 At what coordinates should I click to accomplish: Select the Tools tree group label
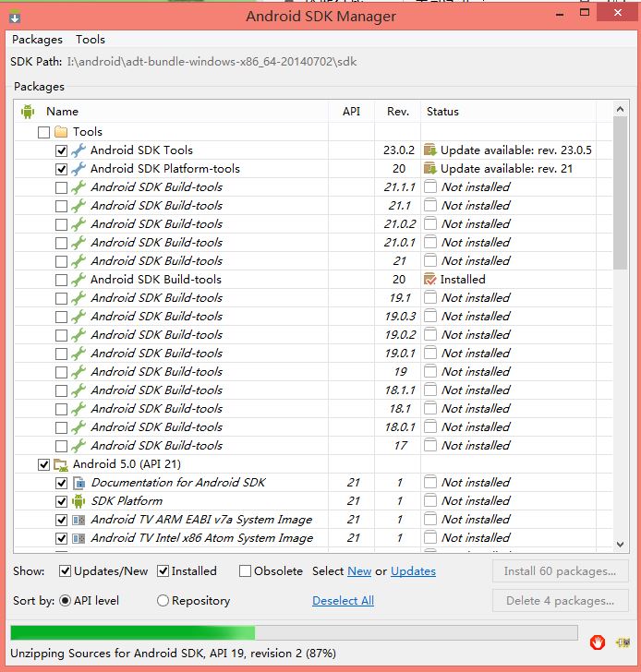(88, 132)
